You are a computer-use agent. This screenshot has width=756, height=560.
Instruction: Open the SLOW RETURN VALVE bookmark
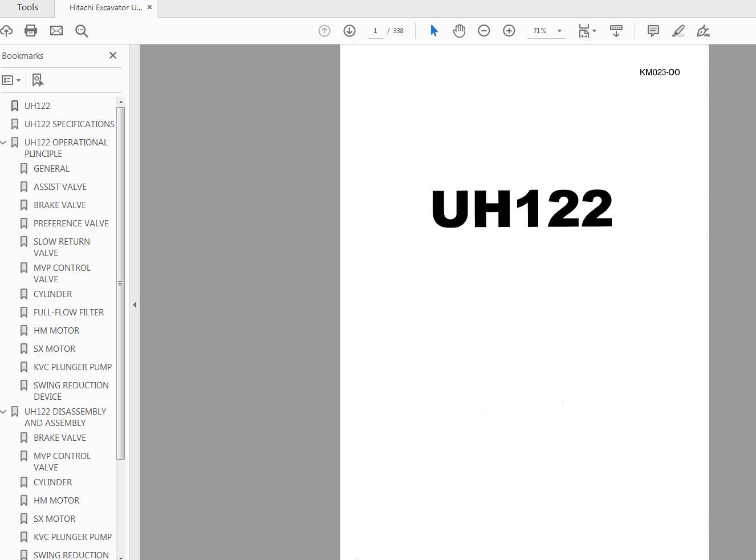(62, 247)
